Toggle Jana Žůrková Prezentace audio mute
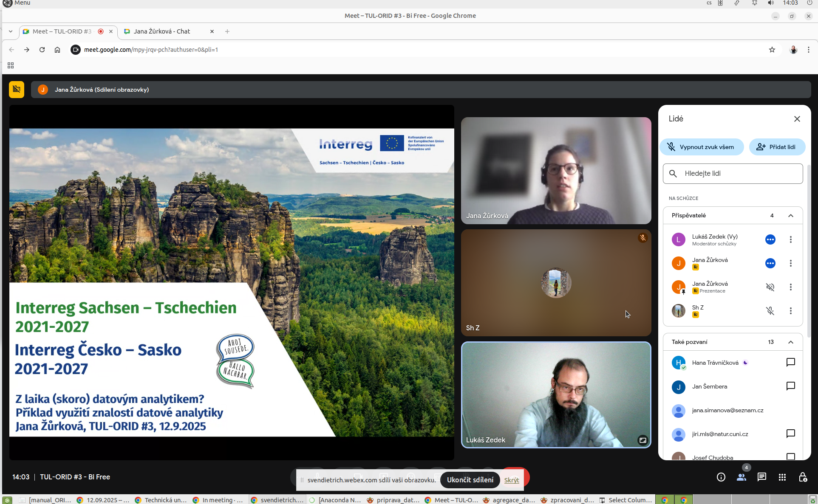This screenshot has height=504, width=818. [770, 287]
